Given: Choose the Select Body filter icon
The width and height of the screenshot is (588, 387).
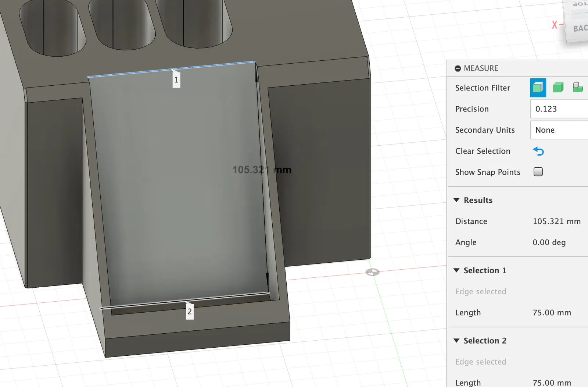Looking at the screenshot, I should click(x=558, y=88).
